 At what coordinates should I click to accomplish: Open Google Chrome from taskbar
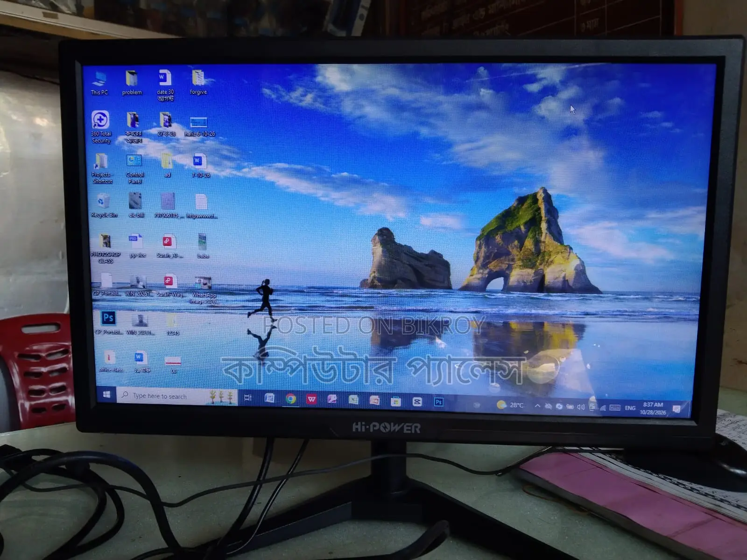pos(291,399)
